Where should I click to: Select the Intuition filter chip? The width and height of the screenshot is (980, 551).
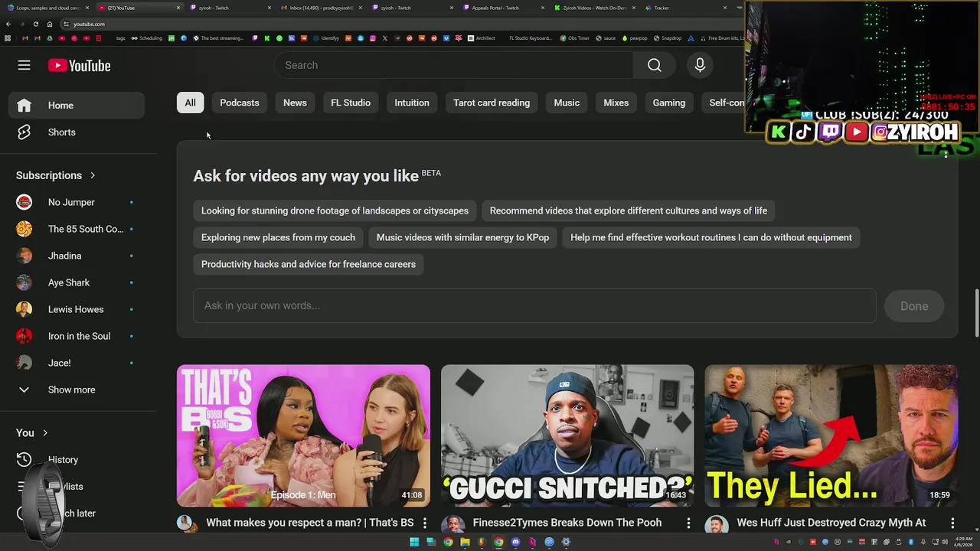[x=412, y=103]
